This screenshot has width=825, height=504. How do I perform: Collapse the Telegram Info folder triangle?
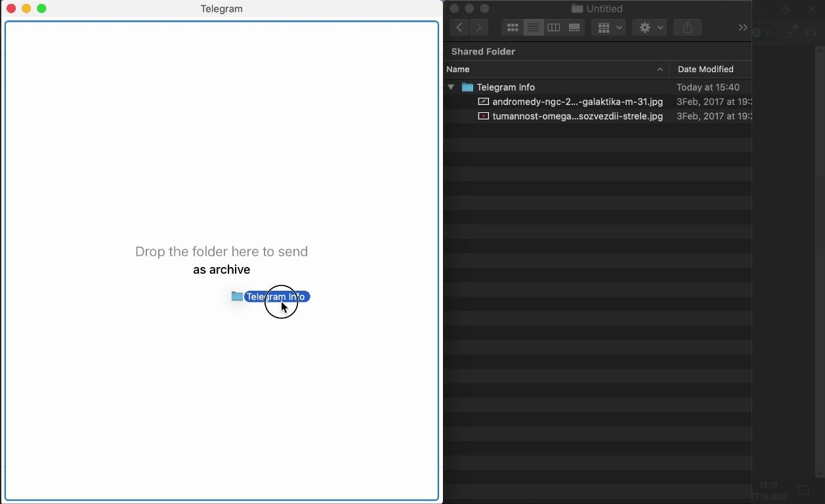(451, 87)
